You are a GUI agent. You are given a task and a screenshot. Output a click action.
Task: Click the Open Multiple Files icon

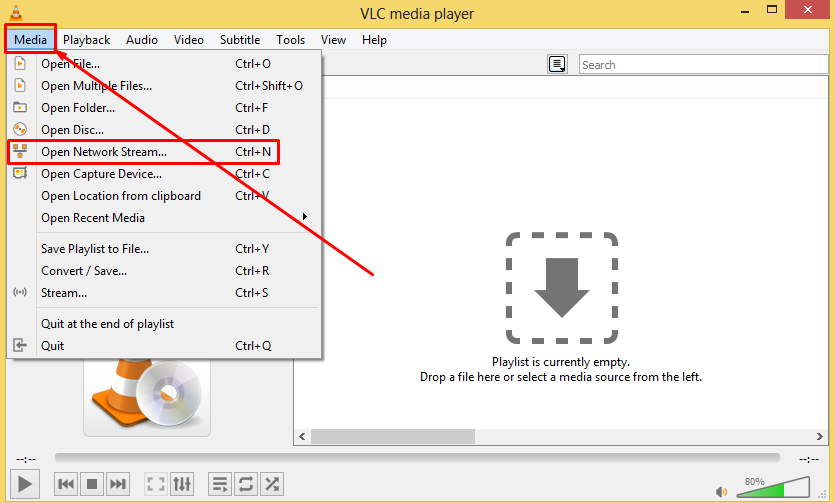coord(20,85)
